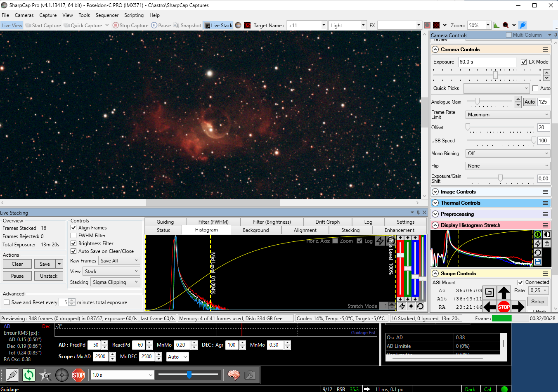Move mount left with the left arrow
Viewport: 558px width, 392px height.
489,307
